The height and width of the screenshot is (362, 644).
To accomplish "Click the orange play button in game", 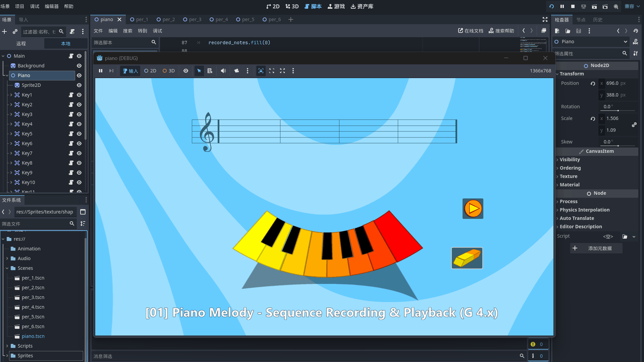I will coord(473,208).
